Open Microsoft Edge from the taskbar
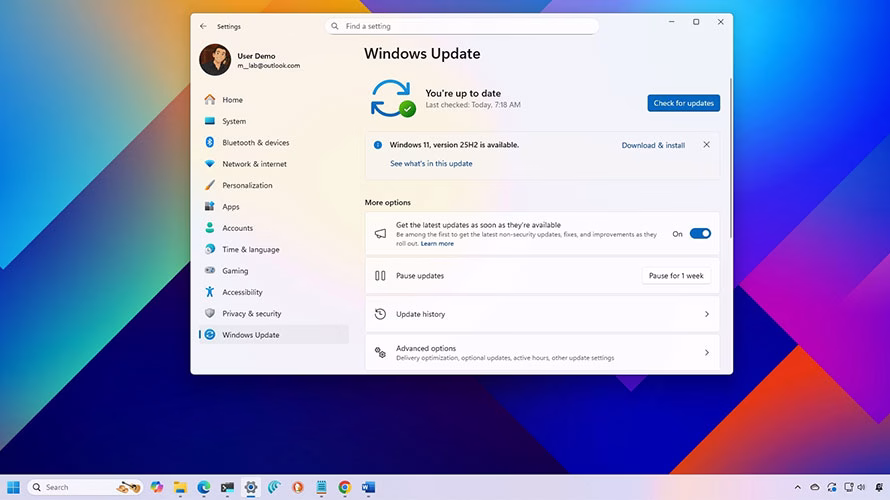890x500 pixels. (x=204, y=487)
